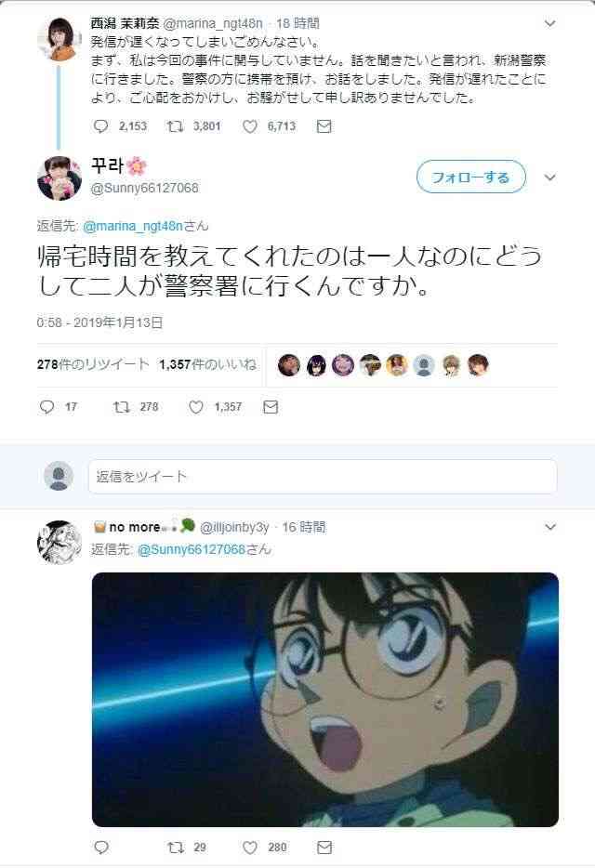Expand options chevron beside follow button
The image size is (595, 868).
pos(549,178)
